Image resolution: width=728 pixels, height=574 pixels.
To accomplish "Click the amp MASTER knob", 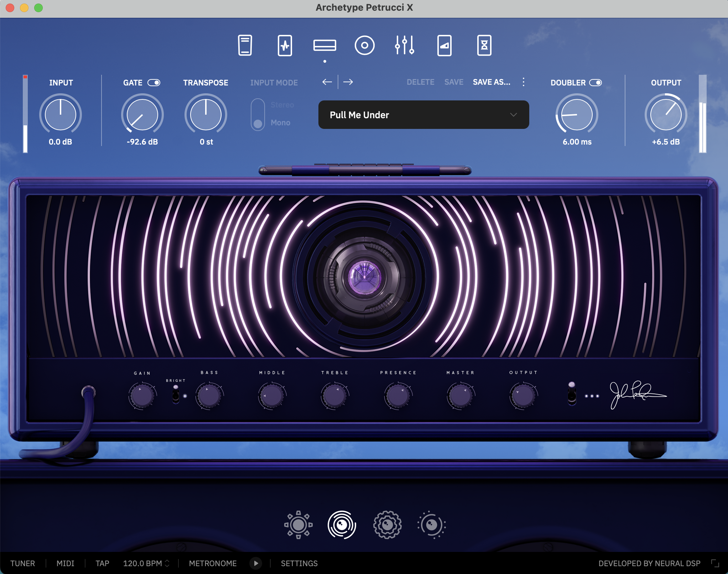I will 461,396.
